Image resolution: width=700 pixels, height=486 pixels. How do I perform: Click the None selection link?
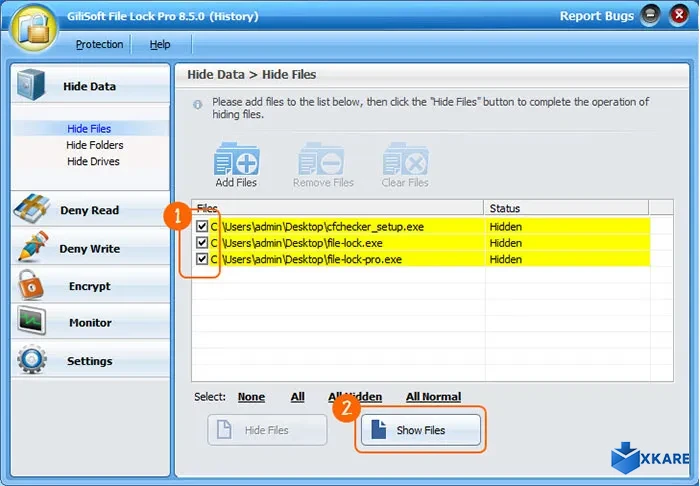coord(251,397)
